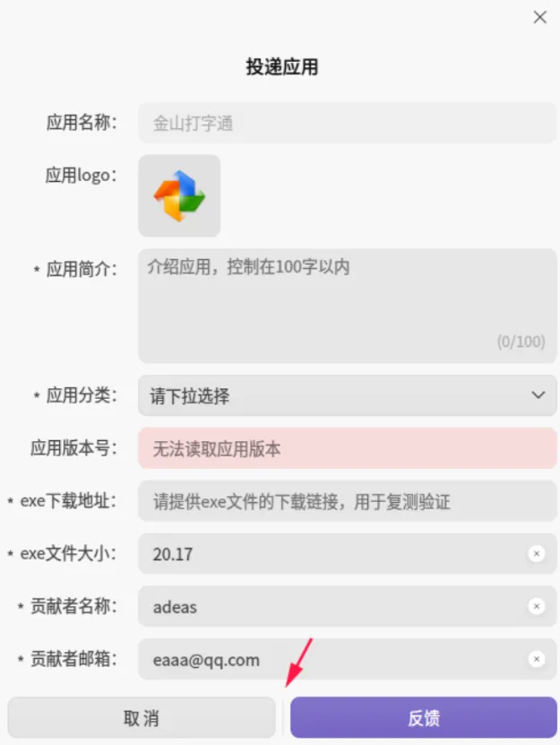Click the clear icon in 贡献者邮箱 field
Screen dimensions: 560x745
pos(536,660)
